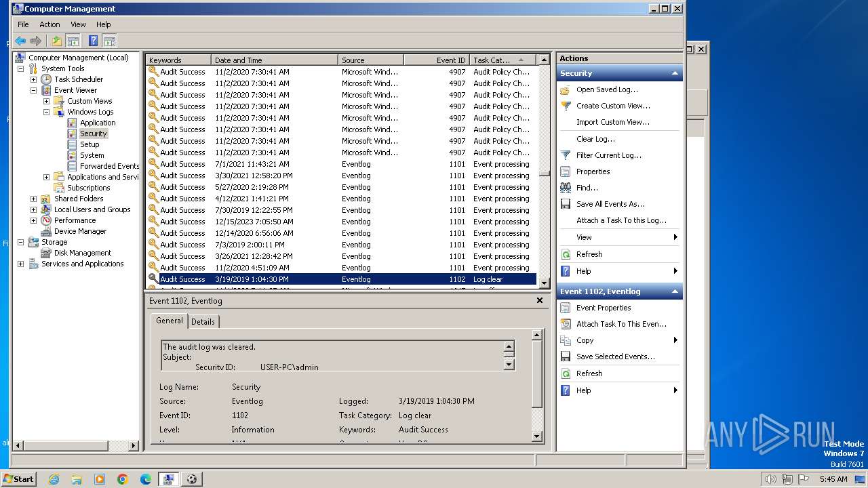Launch Internet Explorer from taskbar
Screen dimensions: 868x488
54,479
